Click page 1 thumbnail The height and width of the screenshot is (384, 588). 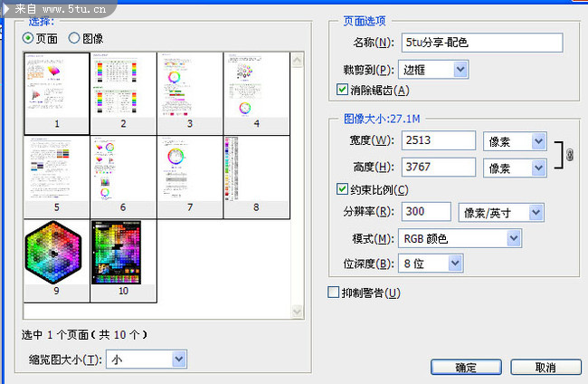(56, 87)
